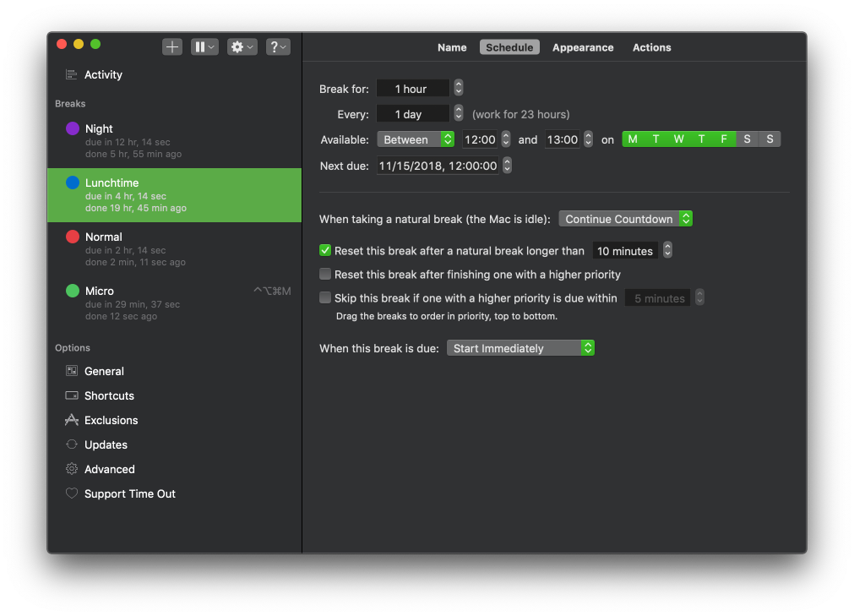Open the Start Immediately dropdown
The image size is (854, 616).
coord(520,348)
